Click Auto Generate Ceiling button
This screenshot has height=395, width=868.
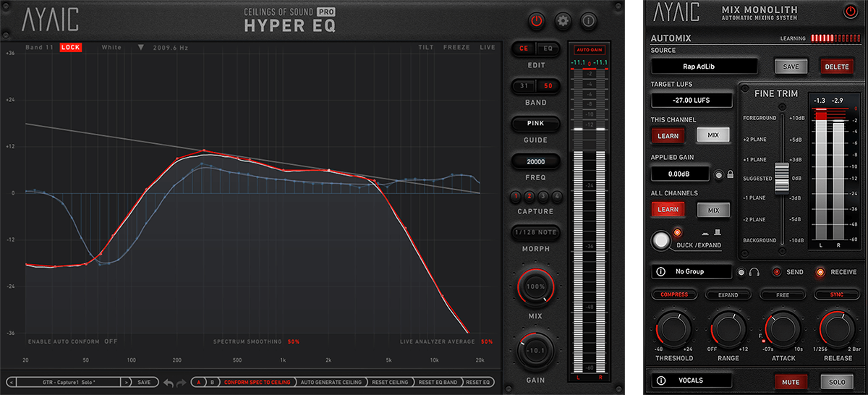coord(328,382)
